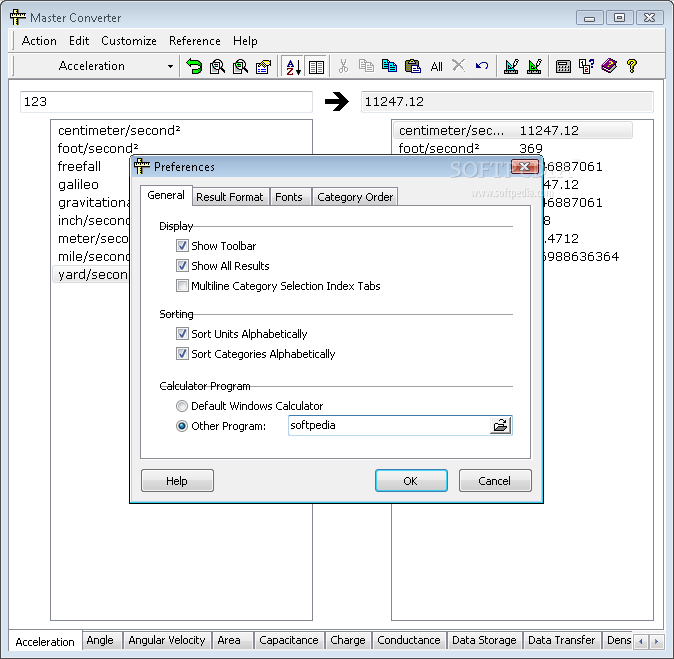Select the Other Program radio button

(x=182, y=426)
